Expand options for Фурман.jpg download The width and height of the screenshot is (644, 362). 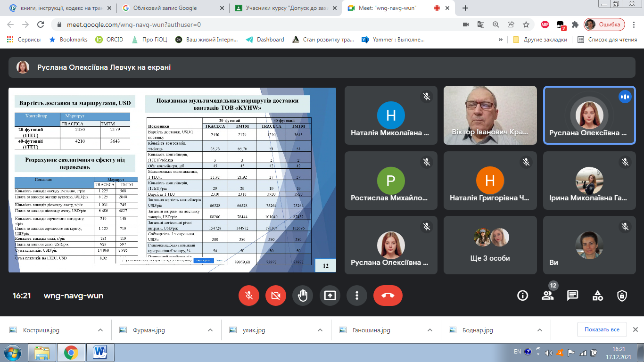point(210,330)
